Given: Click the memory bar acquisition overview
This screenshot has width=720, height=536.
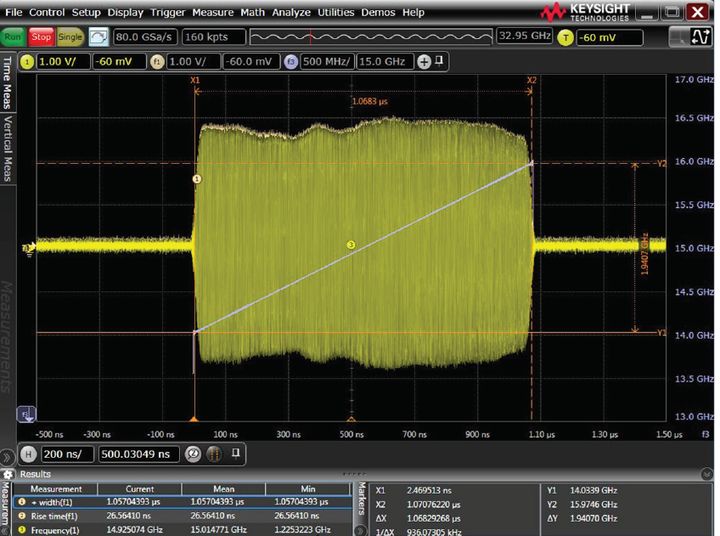Looking at the screenshot, I should pyautogui.click(x=370, y=37).
